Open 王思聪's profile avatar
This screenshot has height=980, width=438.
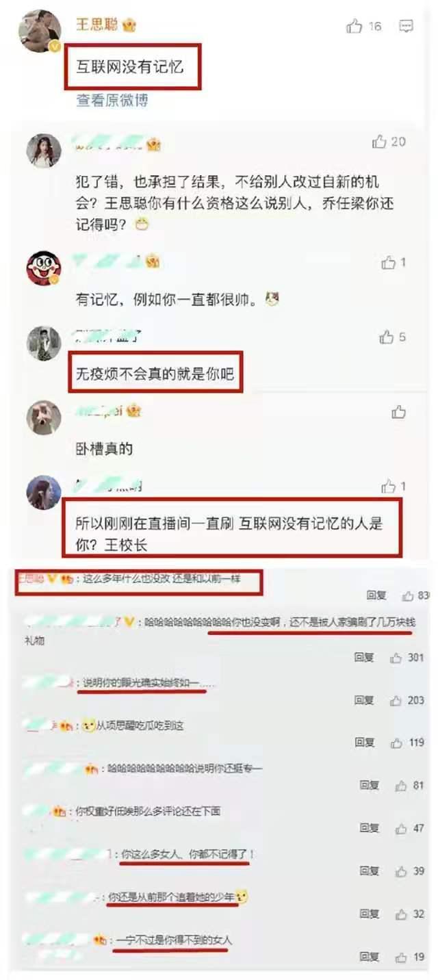point(40,31)
